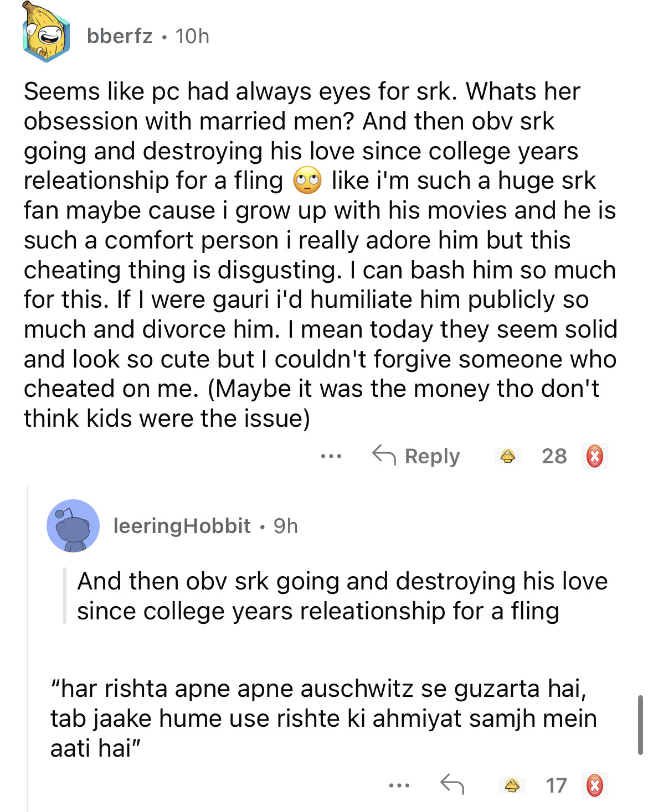Collapse the reply thread via the vertical line

(28, 648)
